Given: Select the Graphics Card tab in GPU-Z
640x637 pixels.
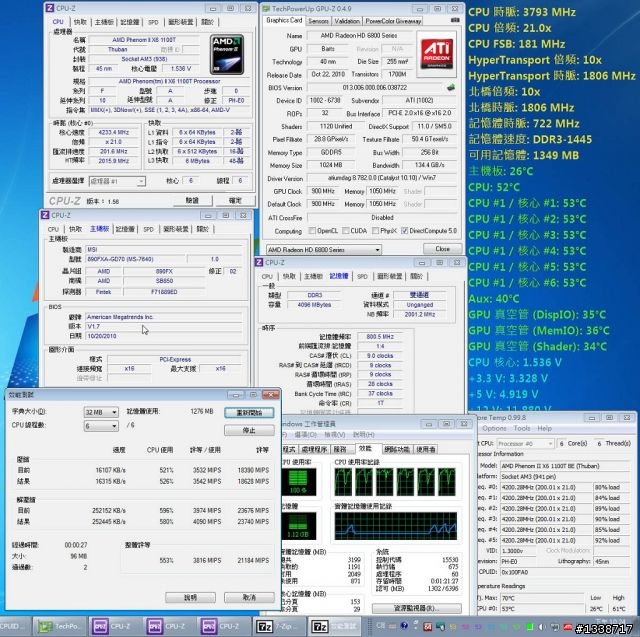Looking at the screenshot, I should pyautogui.click(x=284, y=20).
